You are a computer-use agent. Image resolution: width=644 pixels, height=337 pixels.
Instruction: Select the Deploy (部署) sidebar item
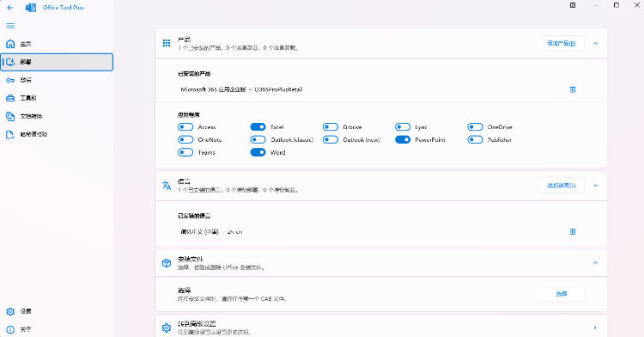tap(57, 62)
